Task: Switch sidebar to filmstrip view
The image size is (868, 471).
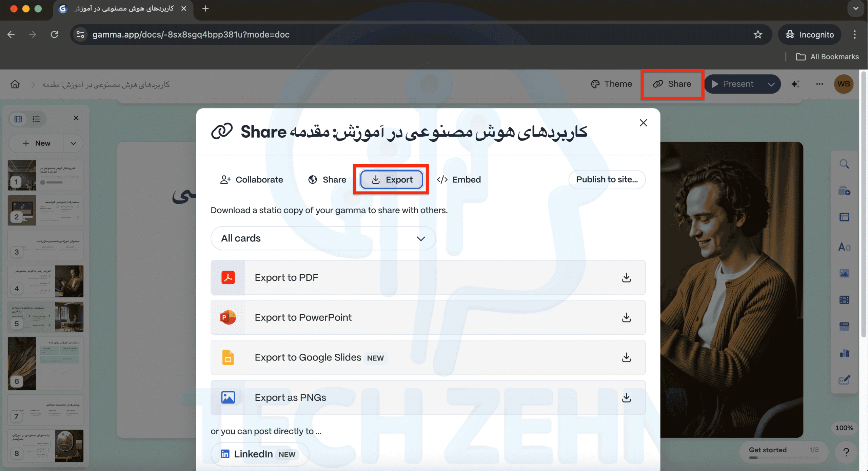Action: coord(18,119)
